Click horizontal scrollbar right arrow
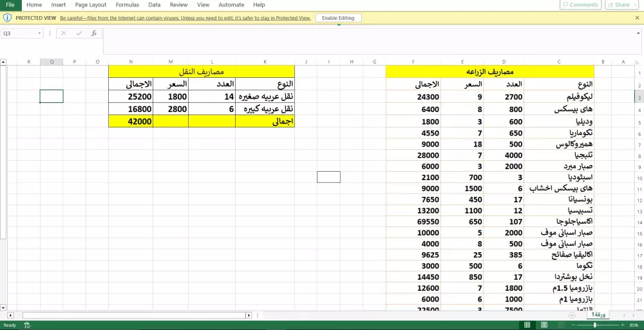Screen dimensions: 644x330 click(x=249, y=315)
